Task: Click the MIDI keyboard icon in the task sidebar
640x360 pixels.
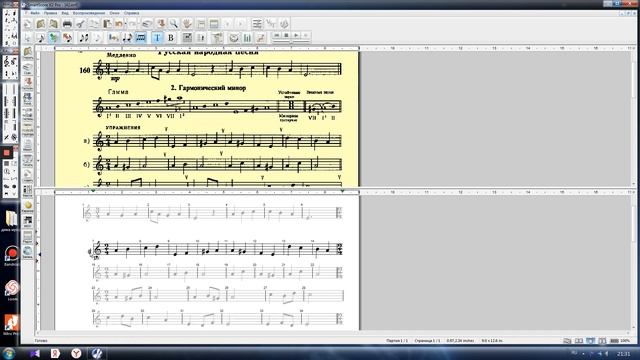Action: pyautogui.click(x=27, y=220)
